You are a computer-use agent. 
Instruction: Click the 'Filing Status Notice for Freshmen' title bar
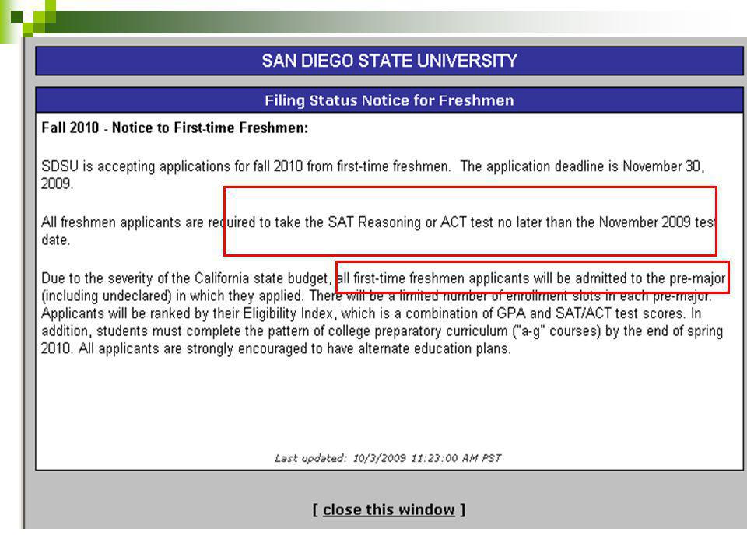click(389, 100)
